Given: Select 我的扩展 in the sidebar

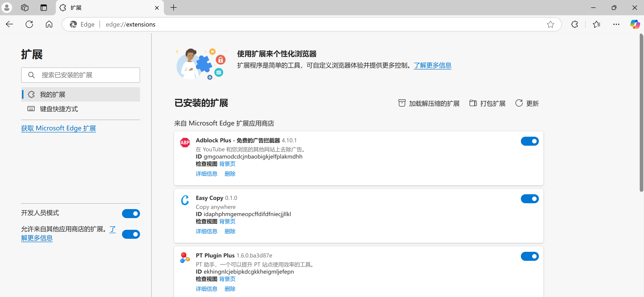Looking at the screenshot, I should pos(81,94).
